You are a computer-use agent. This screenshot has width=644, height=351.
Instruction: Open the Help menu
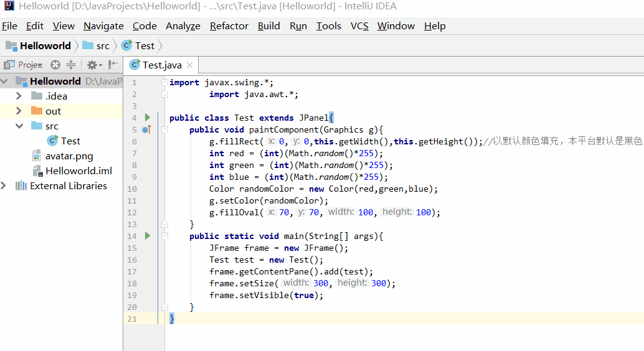click(435, 26)
